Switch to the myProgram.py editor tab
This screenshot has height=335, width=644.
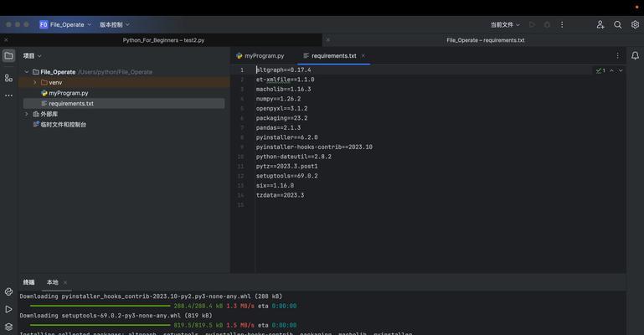(x=260, y=56)
